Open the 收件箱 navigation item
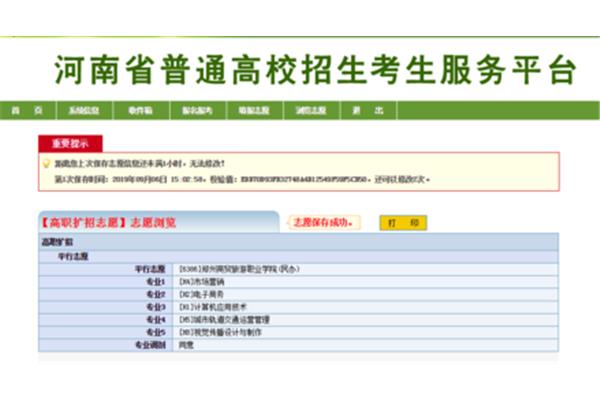600x400 pixels. click(x=140, y=111)
